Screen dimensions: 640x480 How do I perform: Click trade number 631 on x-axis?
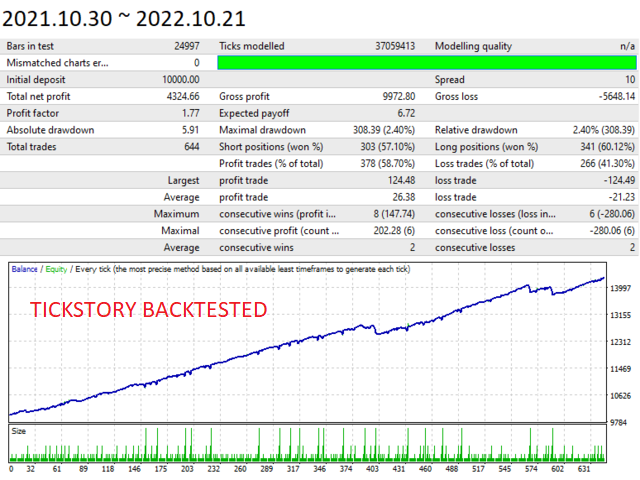(584, 469)
